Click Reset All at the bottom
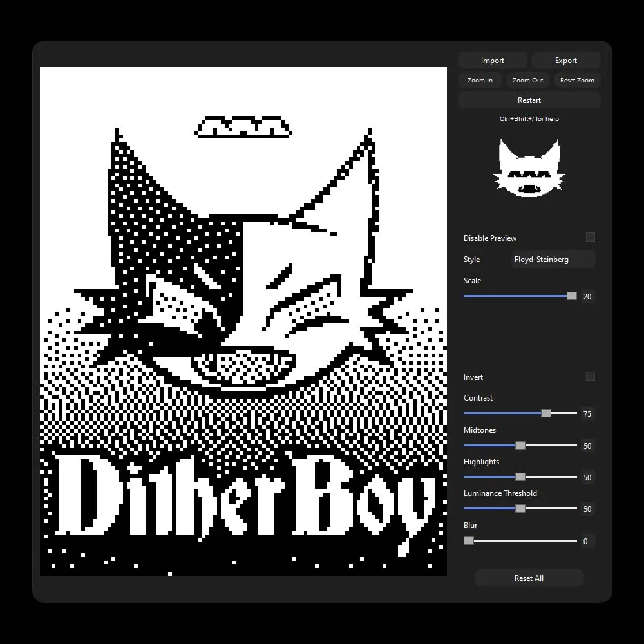Viewport: 644px width, 644px height. (529, 578)
